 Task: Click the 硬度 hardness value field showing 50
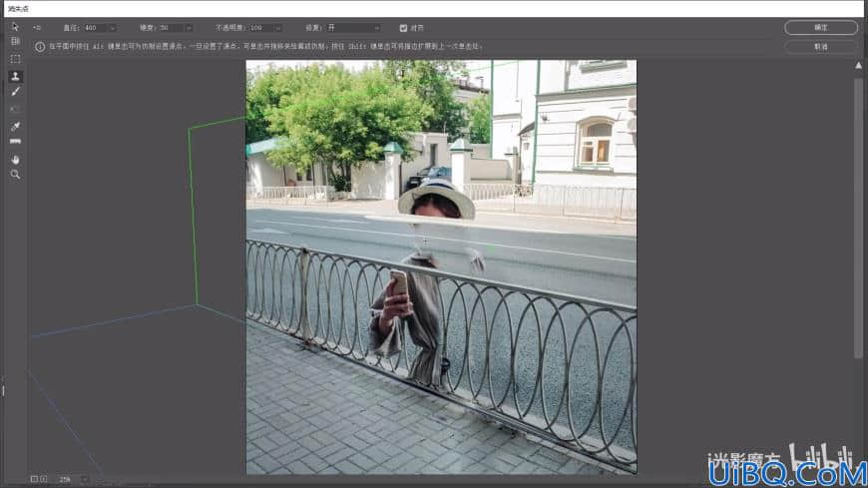171,28
